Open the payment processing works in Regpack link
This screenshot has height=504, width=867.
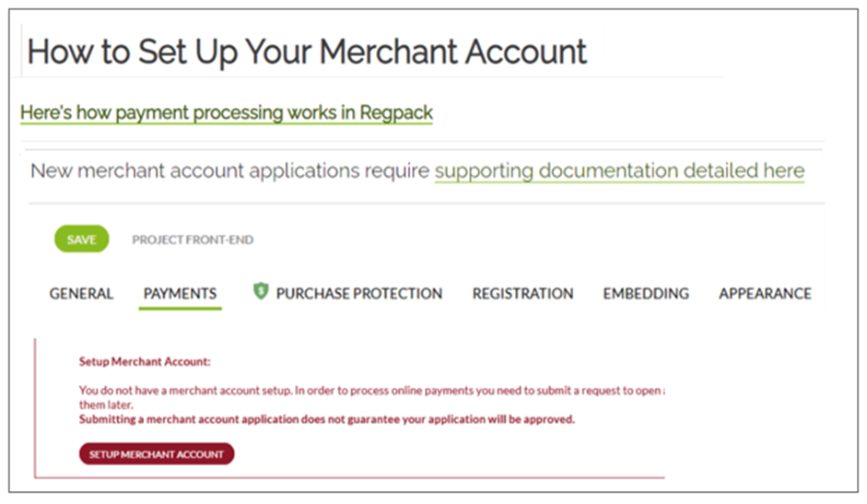pyautogui.click(x=226, y=113)
